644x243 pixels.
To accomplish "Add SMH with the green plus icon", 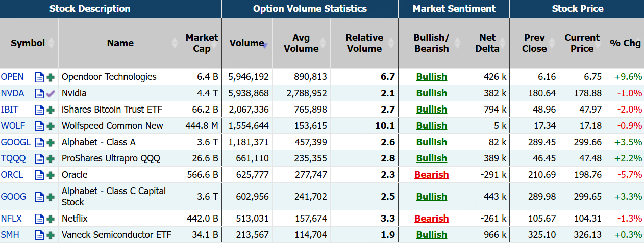I will coord(51,235).
